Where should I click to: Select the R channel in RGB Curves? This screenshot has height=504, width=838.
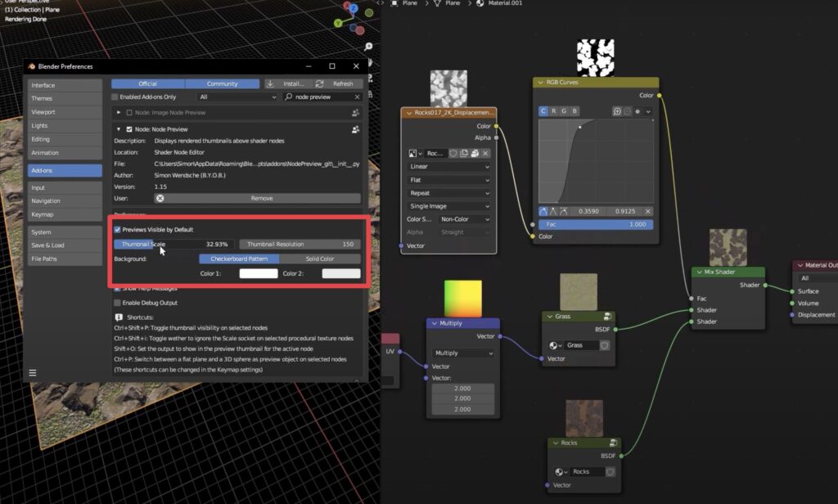554,111
